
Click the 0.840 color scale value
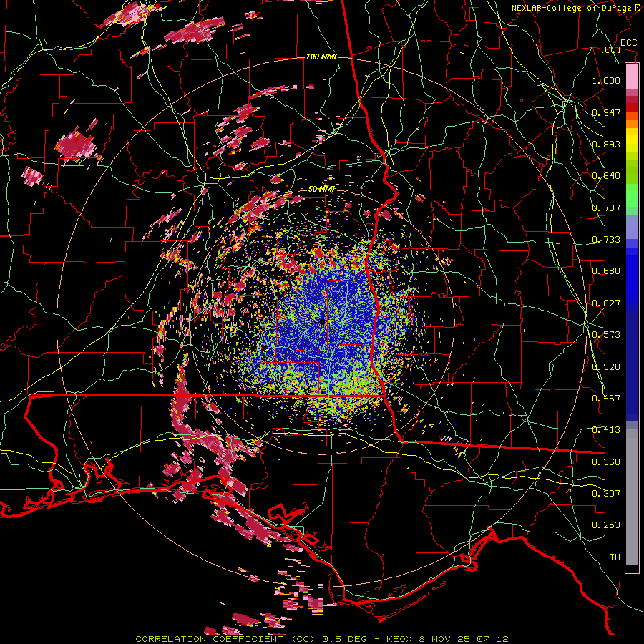pos(606,176)
